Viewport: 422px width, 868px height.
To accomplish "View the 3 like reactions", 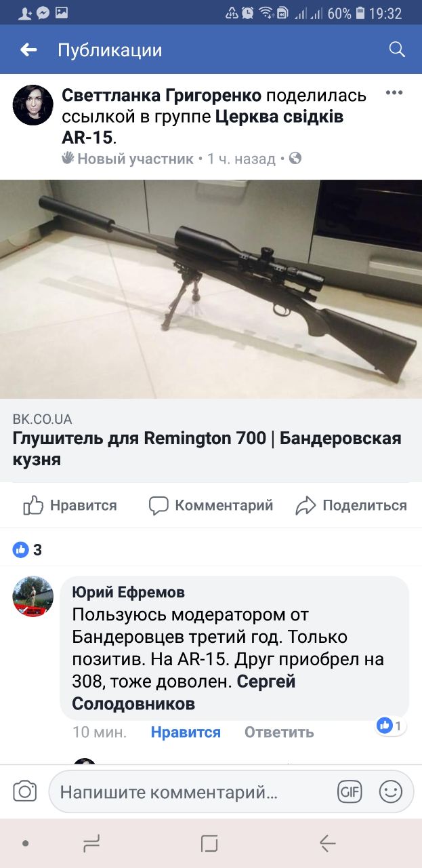I will (28, 550).
